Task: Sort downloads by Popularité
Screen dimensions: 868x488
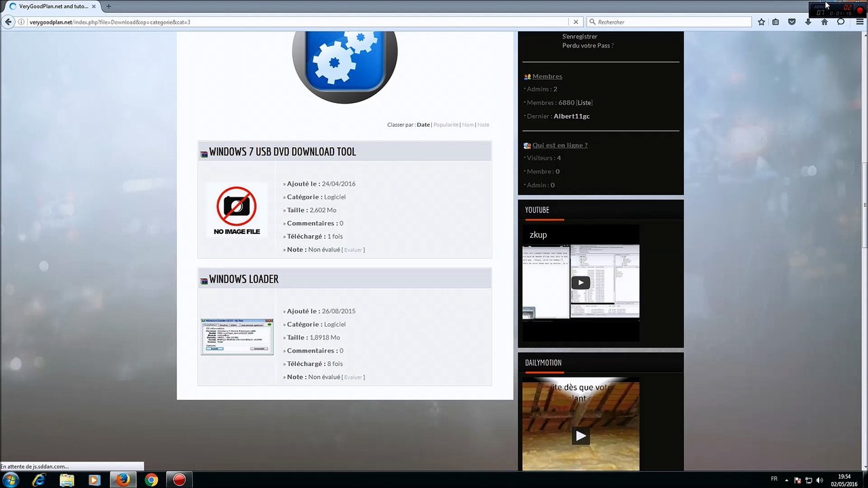Action: pyautogui.click(x=446, y=125)
